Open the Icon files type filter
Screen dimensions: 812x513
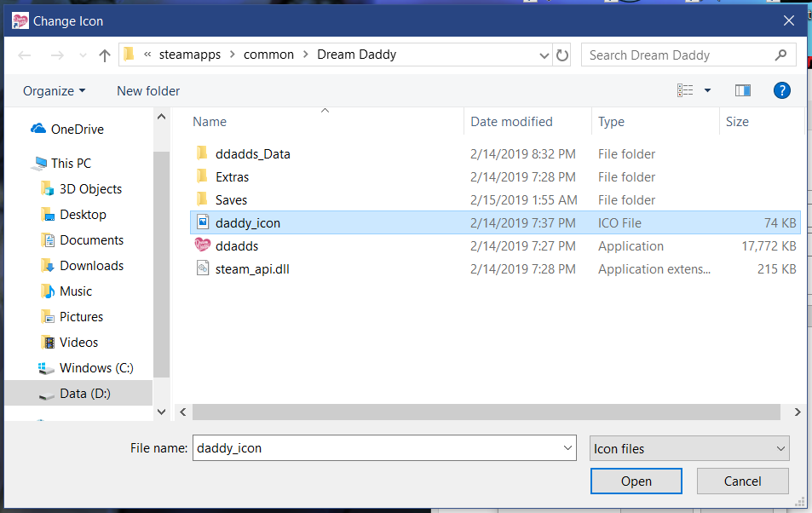(689, 449)
